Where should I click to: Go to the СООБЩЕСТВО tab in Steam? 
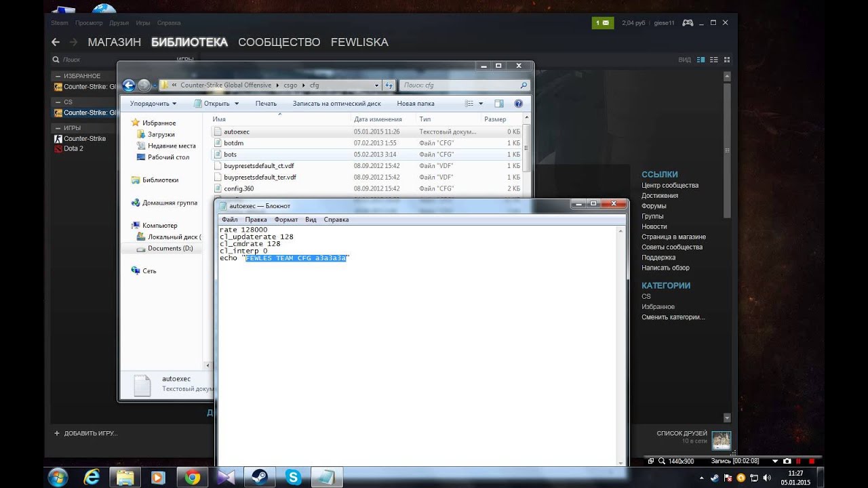tap(279, 42)
